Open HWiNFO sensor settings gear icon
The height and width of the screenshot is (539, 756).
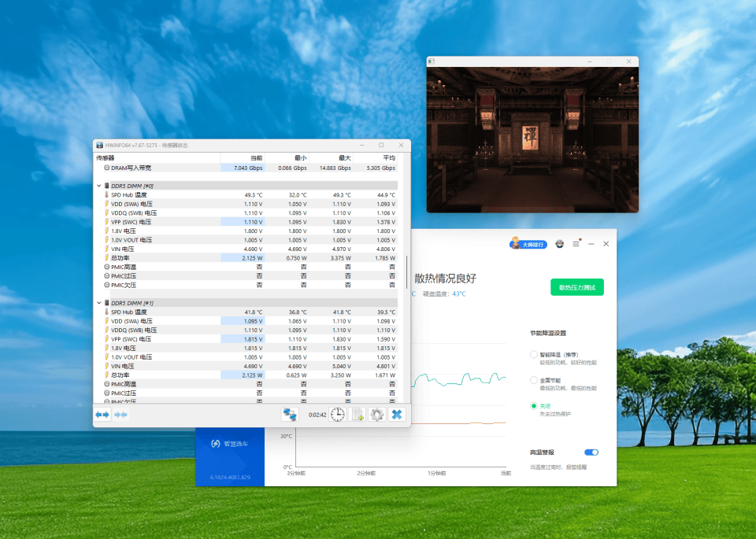click(377, 415)
